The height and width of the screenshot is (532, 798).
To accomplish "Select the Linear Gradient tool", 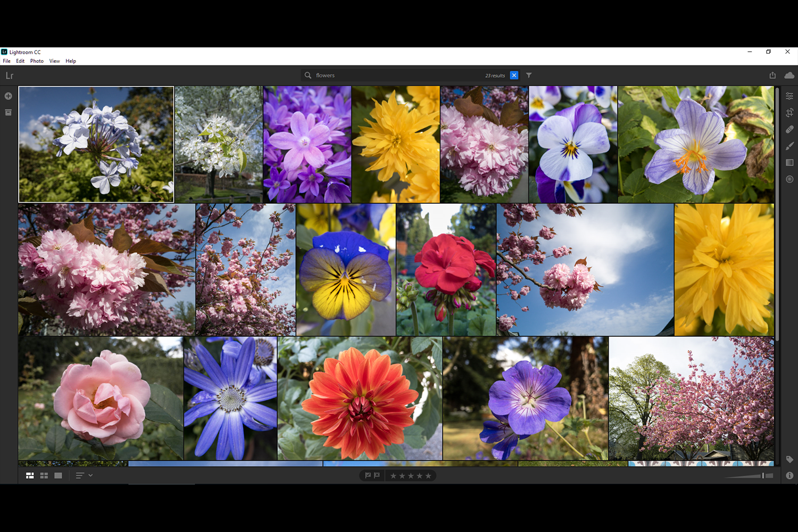I will click(x=789, y=162).
